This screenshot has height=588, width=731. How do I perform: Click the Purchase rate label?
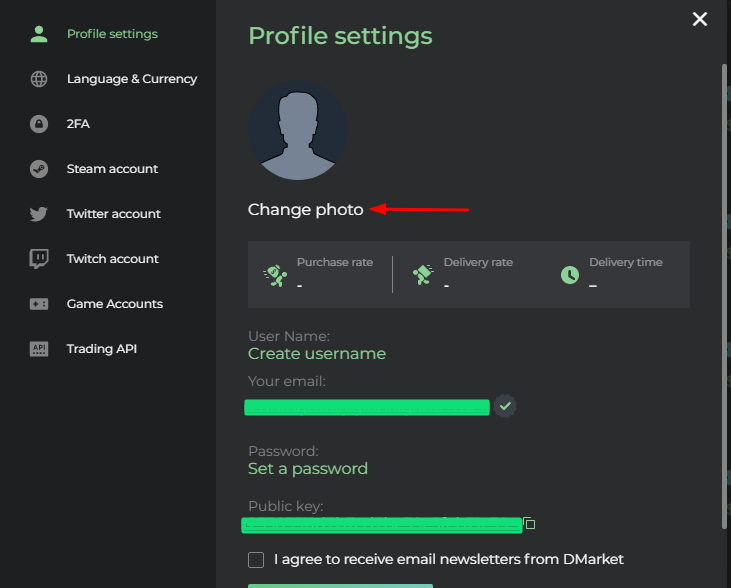click(x=335, y=263)
